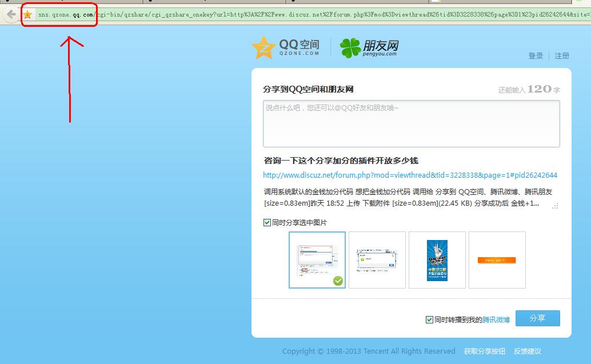Click the blue 分享 share button
This screenshot has width=591, height=364.
click(x=537, y=318)
